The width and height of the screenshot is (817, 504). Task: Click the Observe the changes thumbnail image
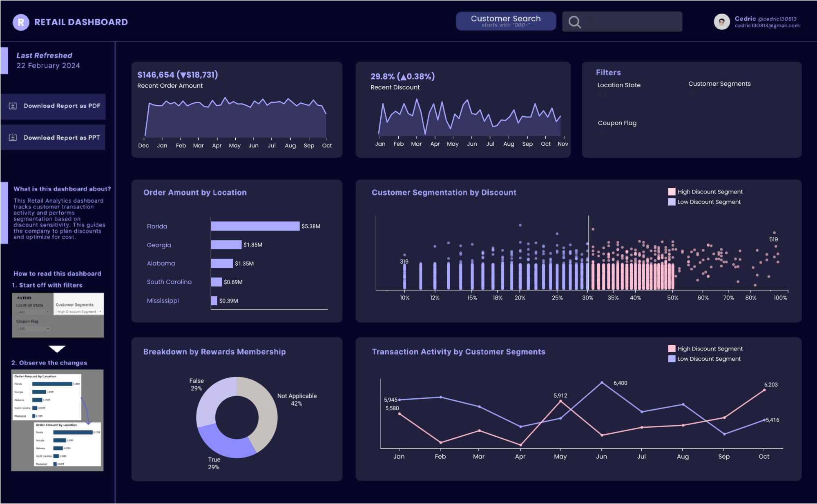pyautogui.click(x=57, y=420)
